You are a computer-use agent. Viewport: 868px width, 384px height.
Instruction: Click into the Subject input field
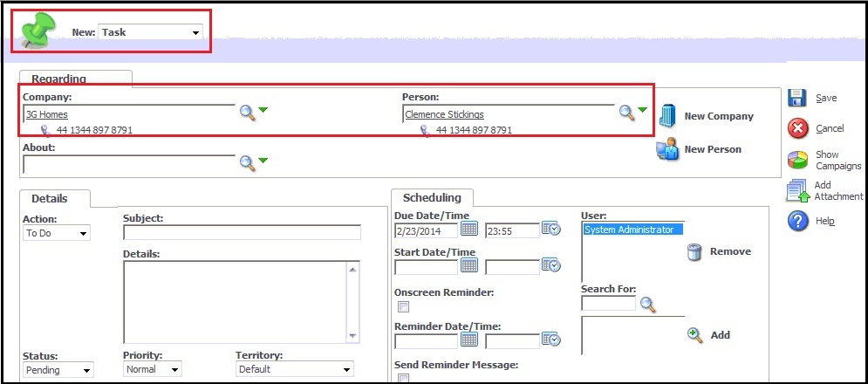242,233
